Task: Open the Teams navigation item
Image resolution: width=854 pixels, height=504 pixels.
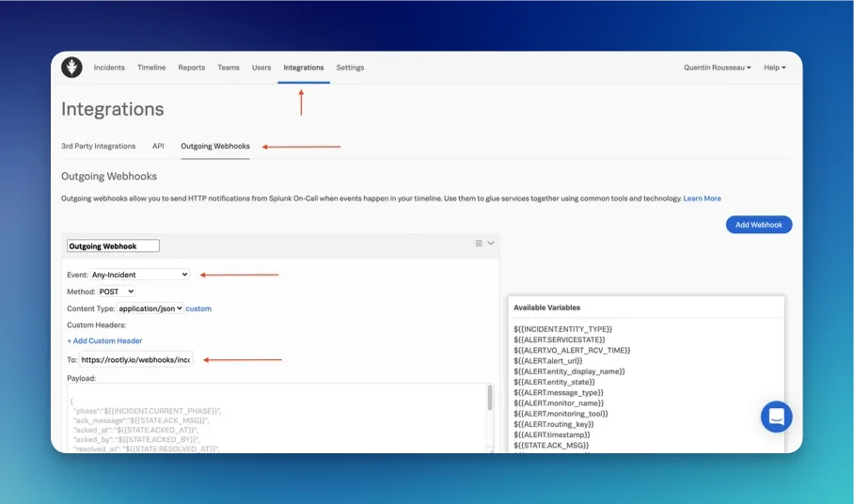Action: click(x=229, y=68)
